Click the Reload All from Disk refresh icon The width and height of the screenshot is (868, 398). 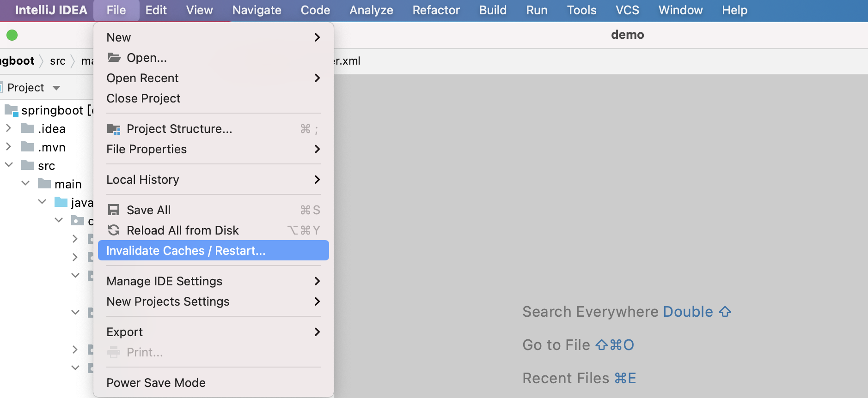(x=114, y=230)
